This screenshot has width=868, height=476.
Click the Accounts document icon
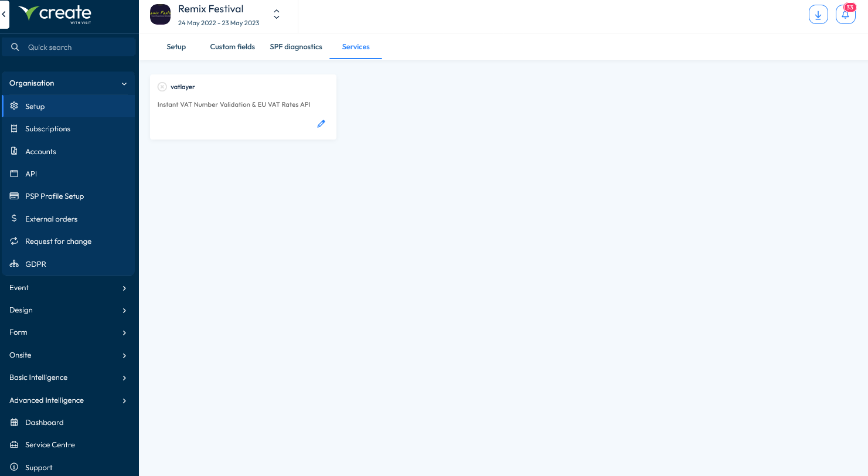point(15,151)
